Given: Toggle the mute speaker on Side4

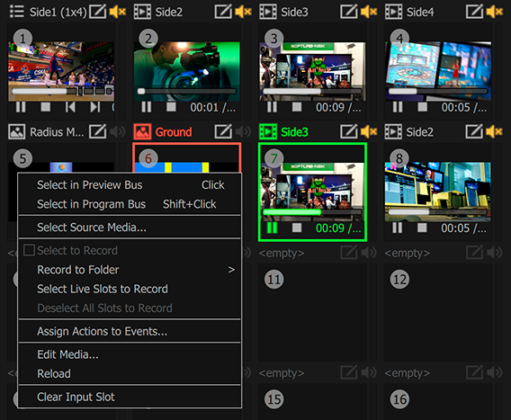Looking at the screenshot, I should 495,12.
